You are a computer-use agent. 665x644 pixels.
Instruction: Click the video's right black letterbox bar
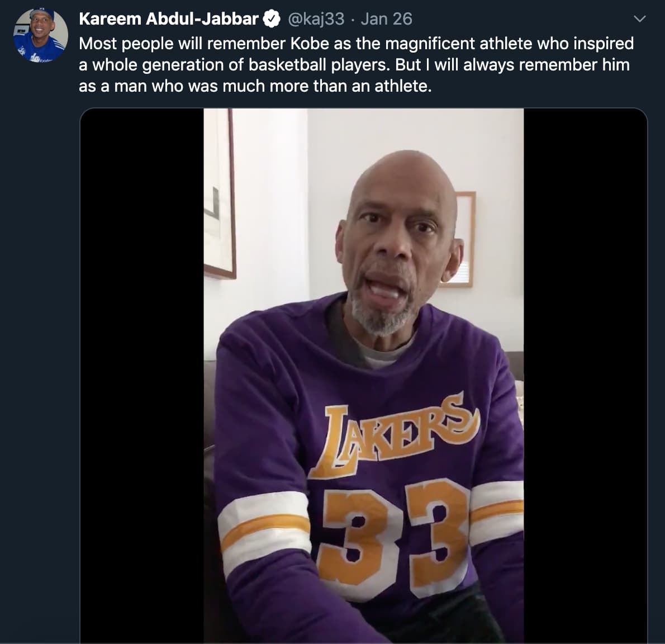(x=585, y=375)
